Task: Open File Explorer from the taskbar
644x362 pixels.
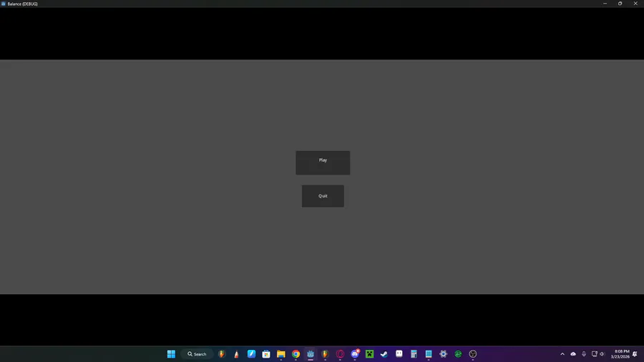Action: (281, 354)
